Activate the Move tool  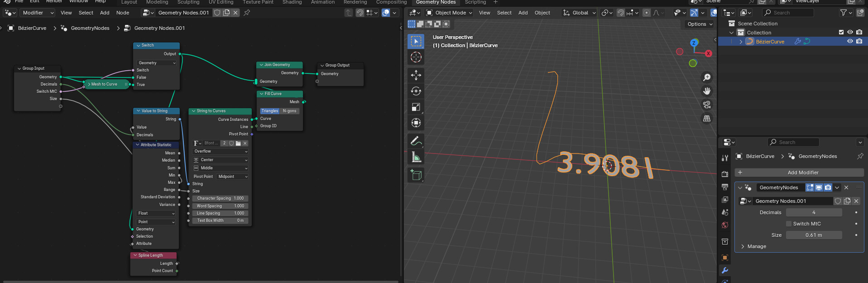pos(416,75)
